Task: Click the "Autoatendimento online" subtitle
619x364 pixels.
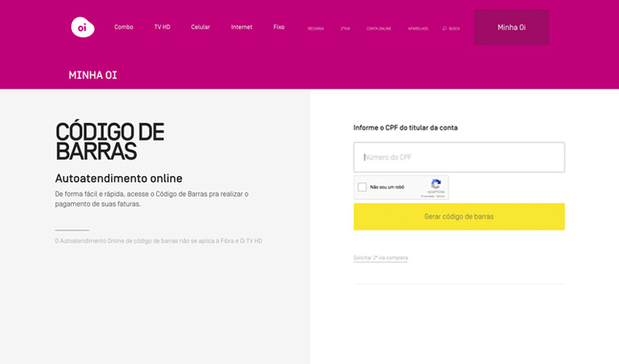Action: tap(119, 178)
